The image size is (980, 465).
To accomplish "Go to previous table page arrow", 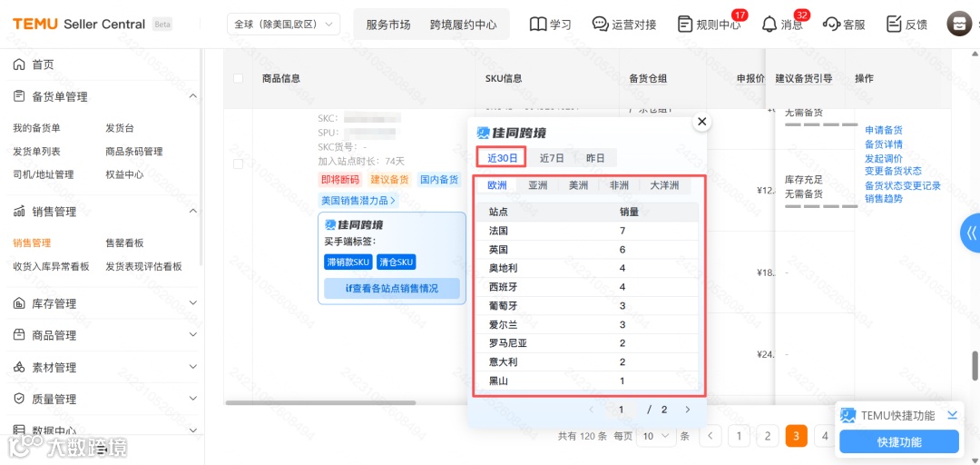I will coord(710,436).
